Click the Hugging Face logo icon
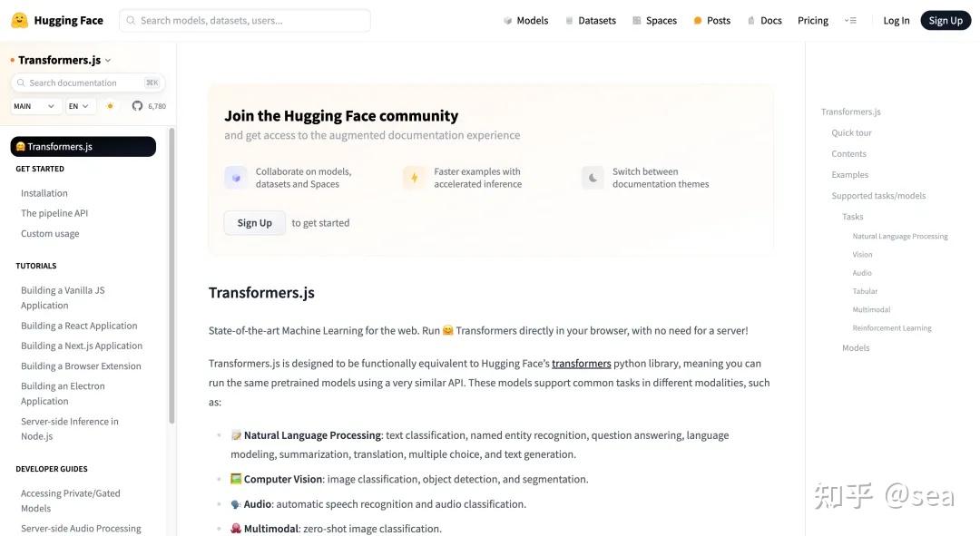This screenshot has height=536, width=980. click(19, 20)
